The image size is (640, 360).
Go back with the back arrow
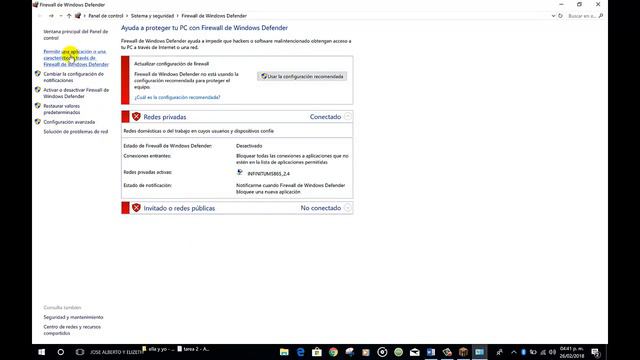pyautogui.click(x=40, y=16)
